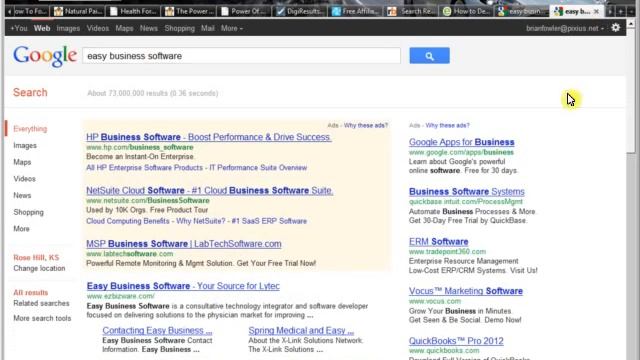
Task: Filter by News in the left sidebar
Action: click(x=22, y=195)
